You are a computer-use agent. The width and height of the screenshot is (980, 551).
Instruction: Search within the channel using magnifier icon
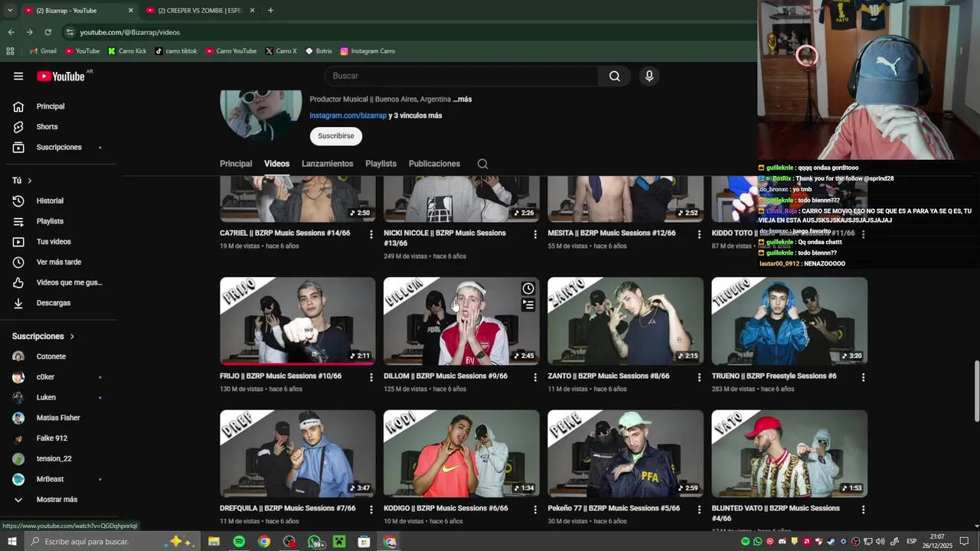tap(482, 164)
